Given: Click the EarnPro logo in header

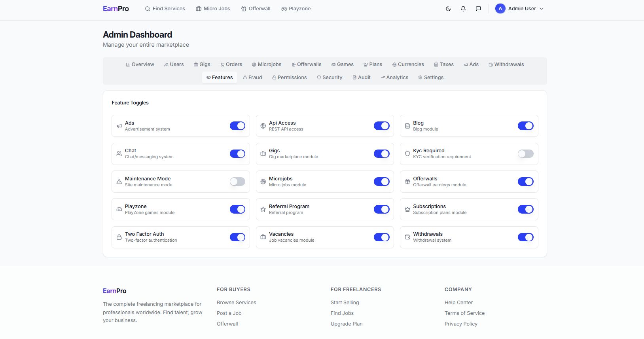Looking at the screenshot, I should coord(116,9).
